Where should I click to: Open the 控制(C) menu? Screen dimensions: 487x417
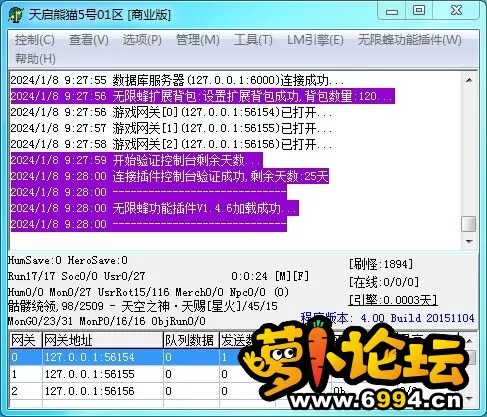35,40
